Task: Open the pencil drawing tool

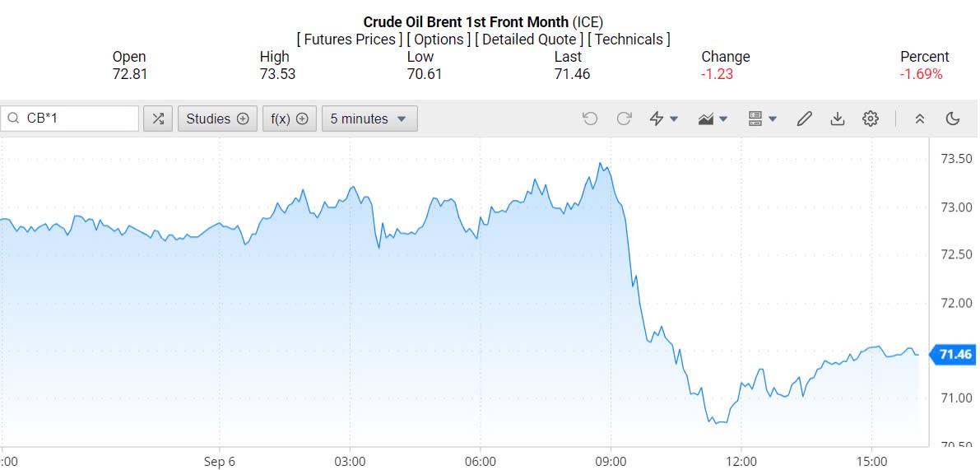Action: (x=804, y=119)
